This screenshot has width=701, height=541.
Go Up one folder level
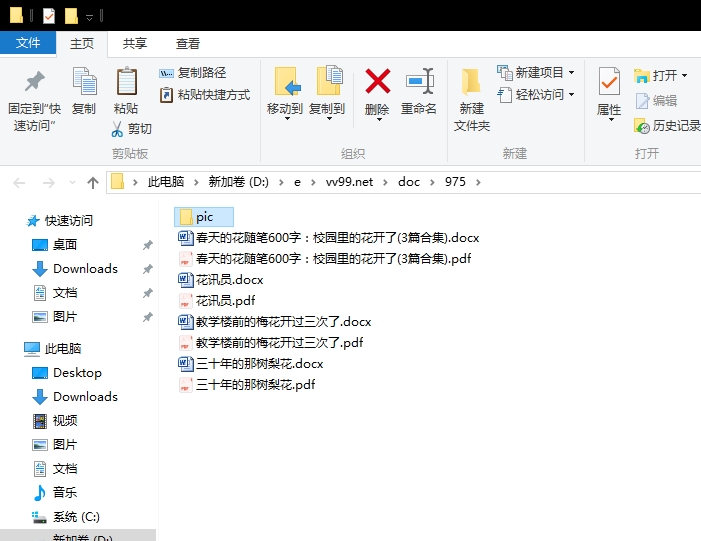point(93,183)
